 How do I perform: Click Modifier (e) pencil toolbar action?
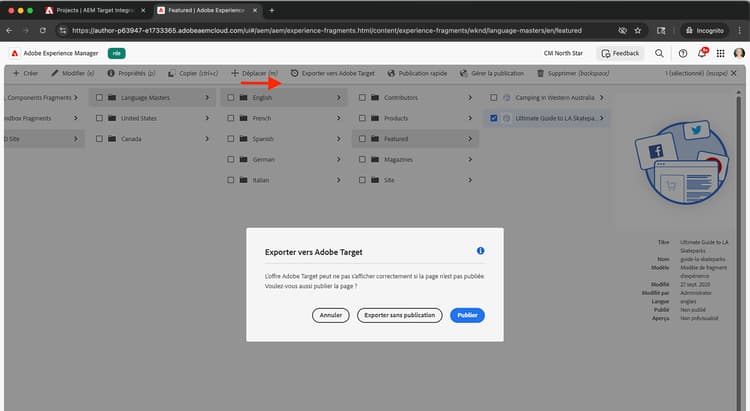tap(73, 73)
